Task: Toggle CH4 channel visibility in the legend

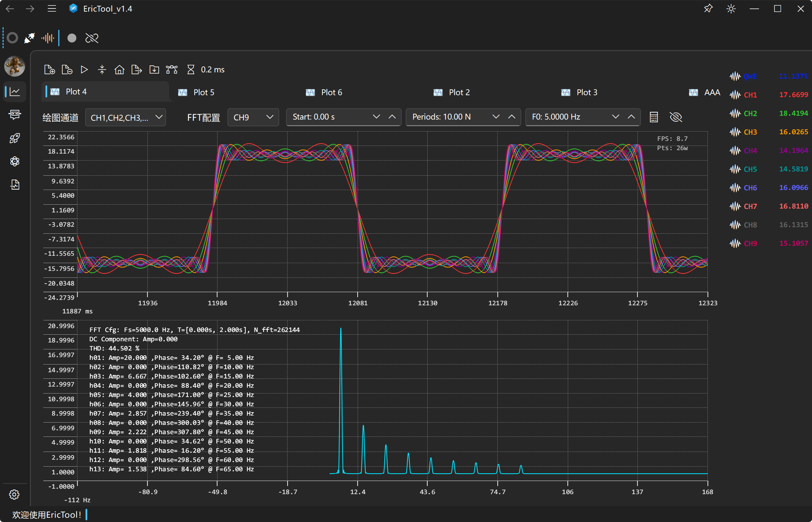Action: (x=750, y=151)
